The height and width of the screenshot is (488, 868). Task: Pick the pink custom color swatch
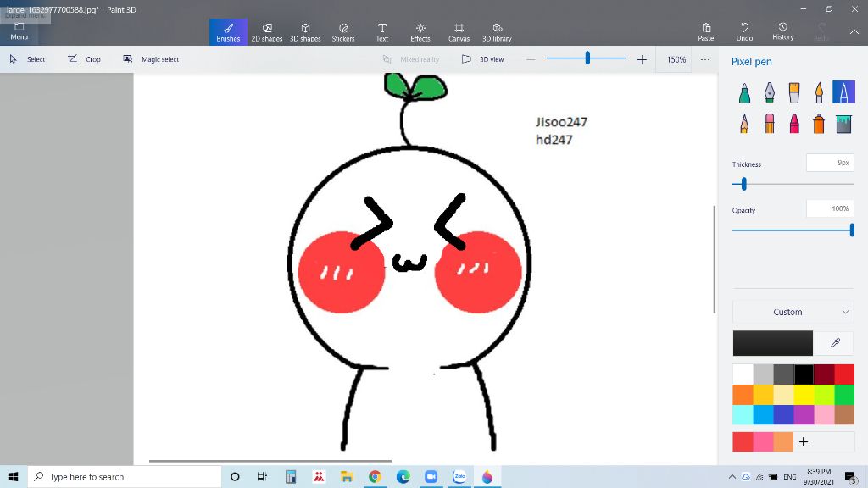pos(763,441)
